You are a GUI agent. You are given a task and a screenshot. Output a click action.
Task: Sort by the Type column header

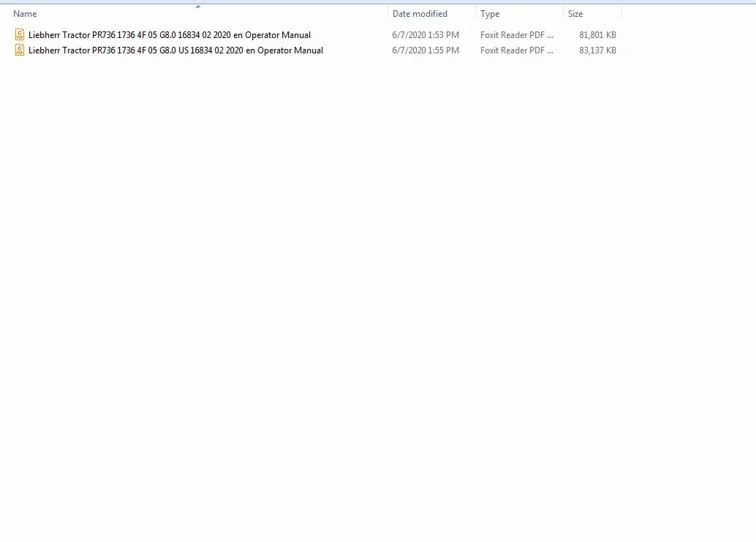click(x=489, y=14)
